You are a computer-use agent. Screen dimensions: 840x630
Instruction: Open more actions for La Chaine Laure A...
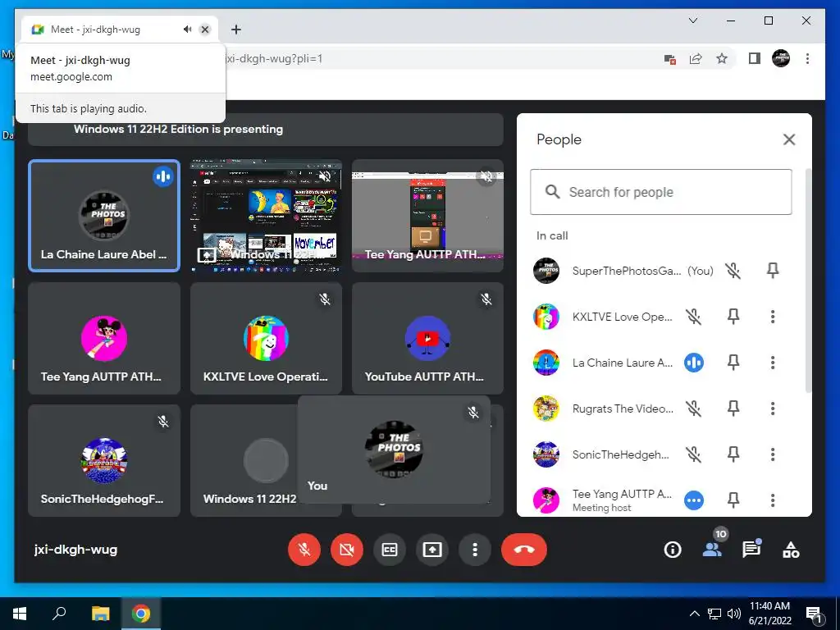[773, 363]
